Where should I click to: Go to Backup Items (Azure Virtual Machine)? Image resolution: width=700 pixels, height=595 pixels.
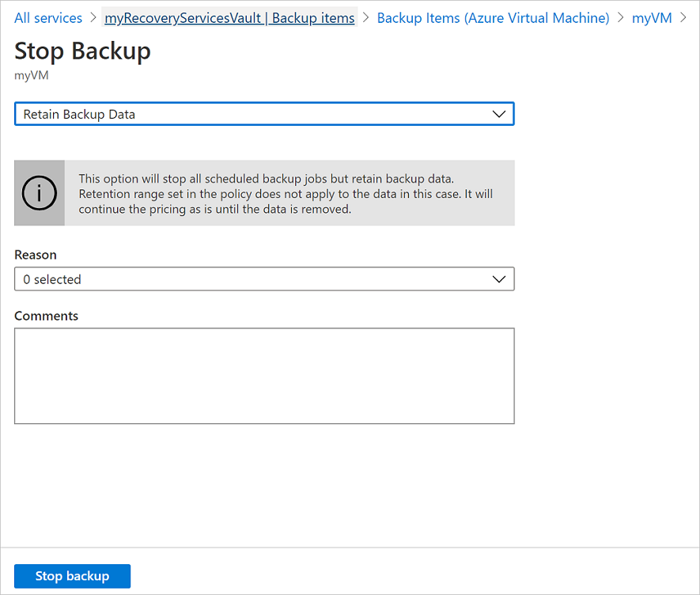pyautogui.click(x=493, y=17)
